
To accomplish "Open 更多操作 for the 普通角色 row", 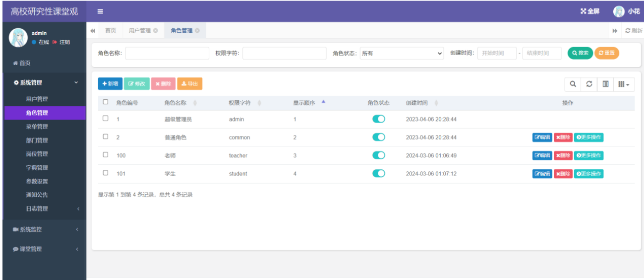I will click(589, 138).
